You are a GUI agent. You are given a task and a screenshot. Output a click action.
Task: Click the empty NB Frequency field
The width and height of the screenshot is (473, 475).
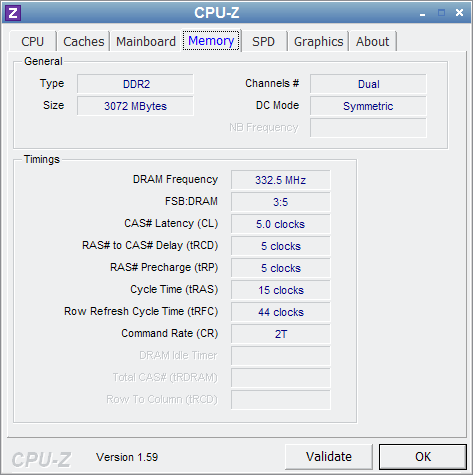[x=368, y=128]
